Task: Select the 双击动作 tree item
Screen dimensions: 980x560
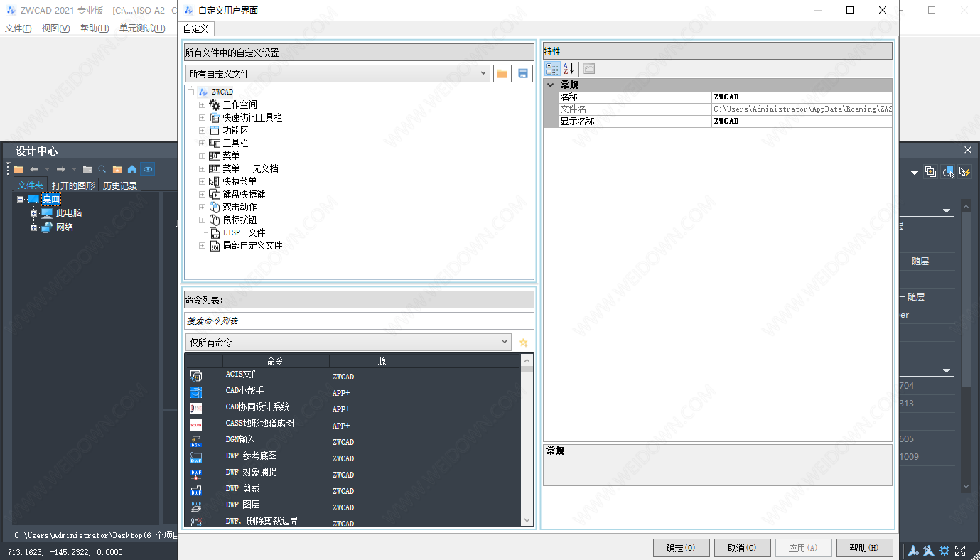Action: point(239,208)
